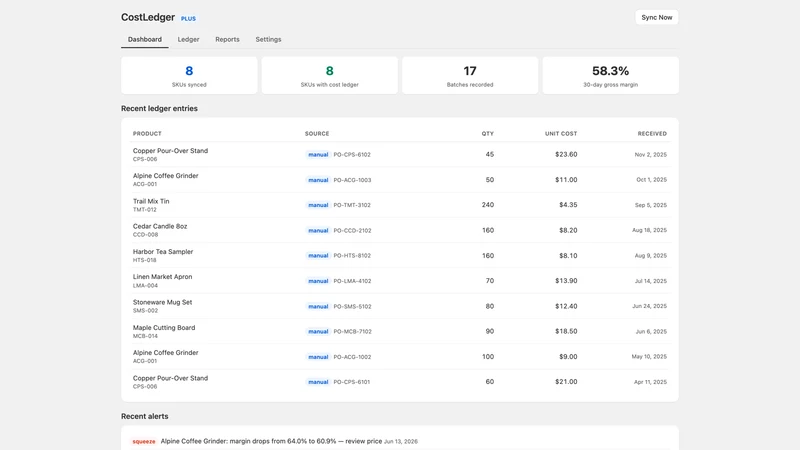Viewport: 800px width, 450px height.
Task: Click the QTY column header
Action: 488,134
